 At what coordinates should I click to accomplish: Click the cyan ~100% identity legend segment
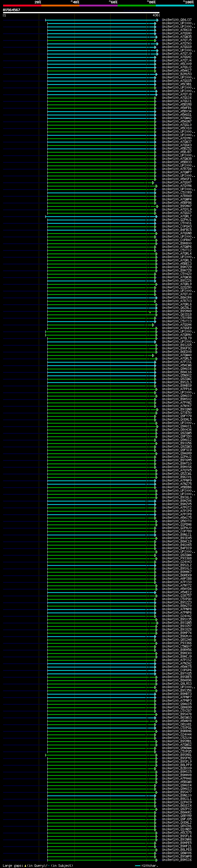[x=175, y=6]
